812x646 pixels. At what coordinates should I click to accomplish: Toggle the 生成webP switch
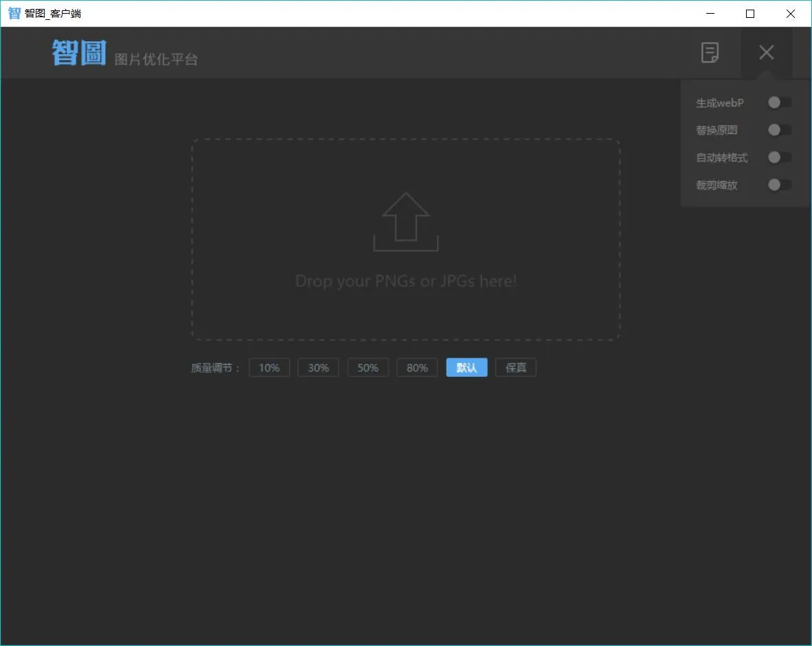point(780,102)
